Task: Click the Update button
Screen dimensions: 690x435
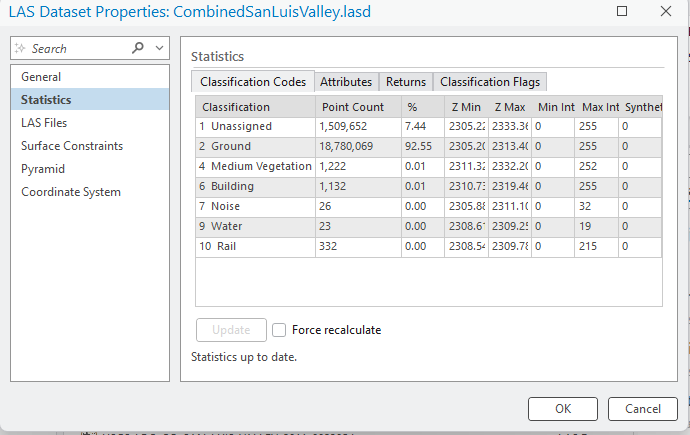Action: tap(231, 330)
